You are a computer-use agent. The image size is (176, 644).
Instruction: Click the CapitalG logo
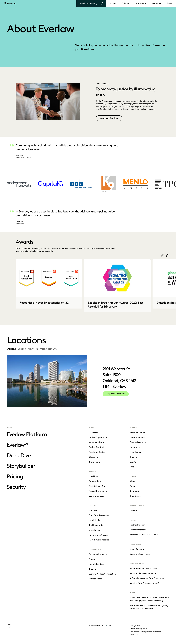(50, 184)
